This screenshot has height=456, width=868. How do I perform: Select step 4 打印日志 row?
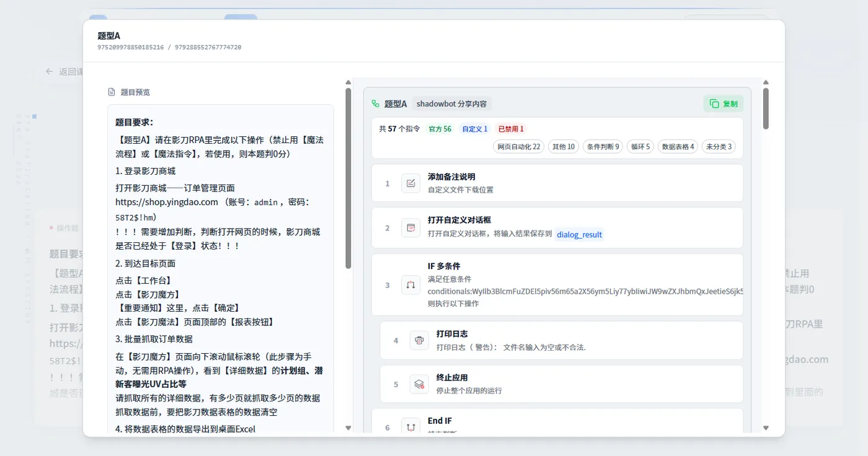click(562, 340)
